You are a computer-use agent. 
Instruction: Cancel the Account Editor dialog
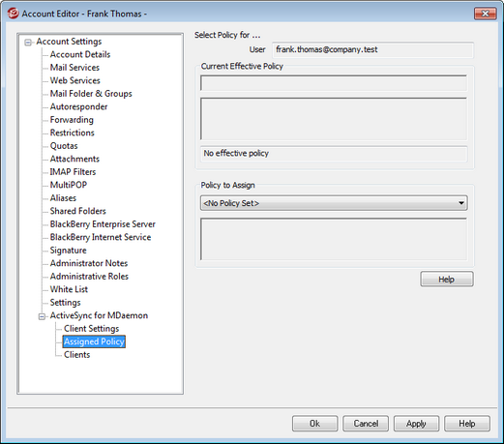(x=366, y=424)
